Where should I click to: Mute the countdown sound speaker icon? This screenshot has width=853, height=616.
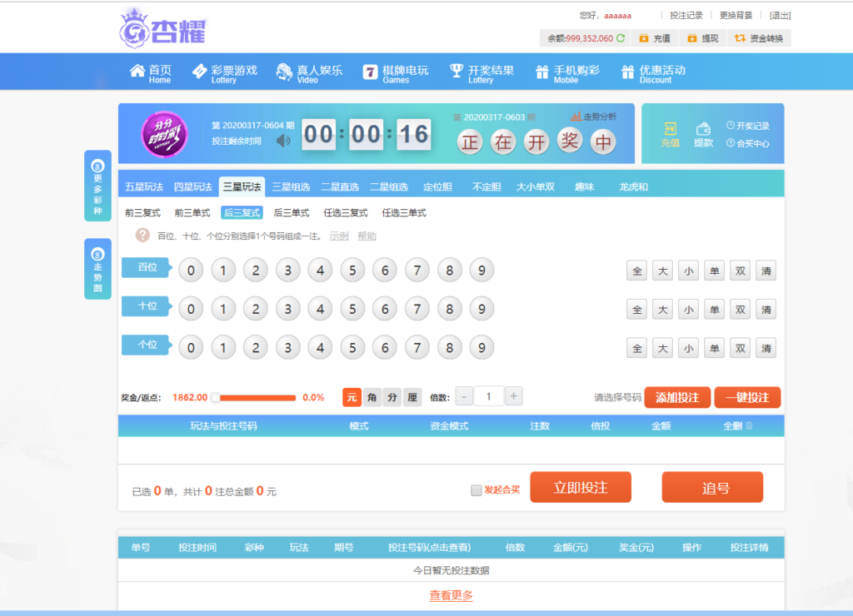284,140
